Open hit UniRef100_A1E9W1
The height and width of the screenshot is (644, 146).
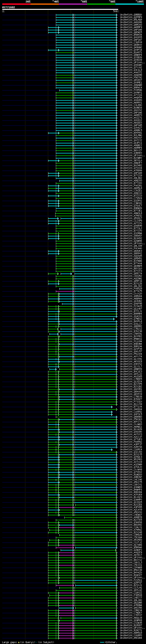coord(131,278)
